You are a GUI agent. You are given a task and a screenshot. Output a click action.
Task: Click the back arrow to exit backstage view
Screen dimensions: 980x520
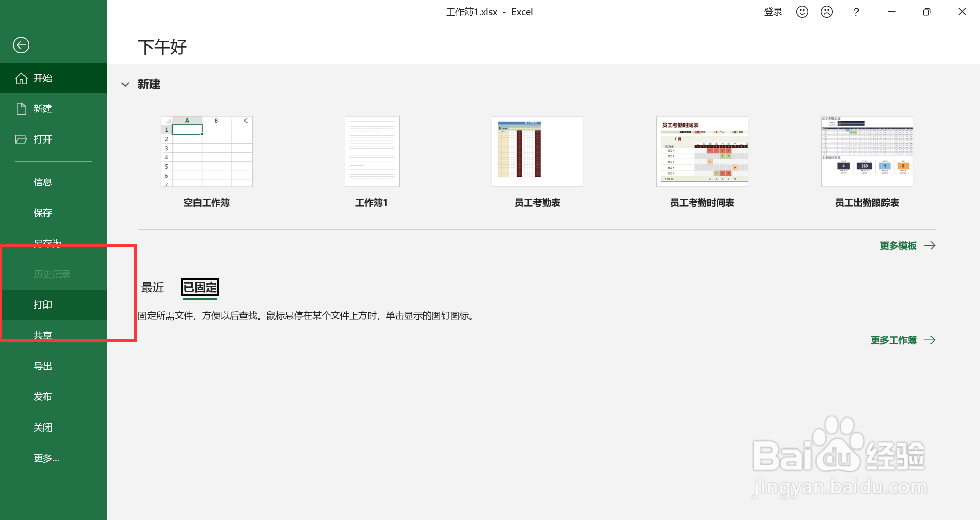[21, 45]
